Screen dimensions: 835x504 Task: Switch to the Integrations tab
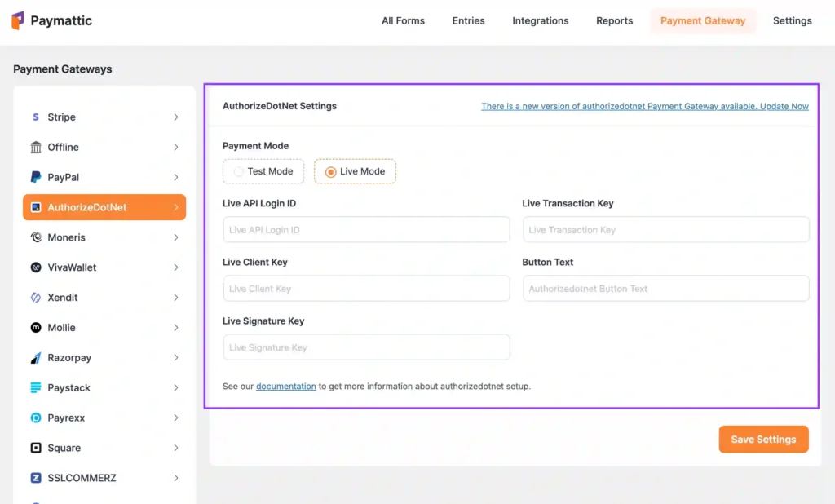[x=541, y=20]
